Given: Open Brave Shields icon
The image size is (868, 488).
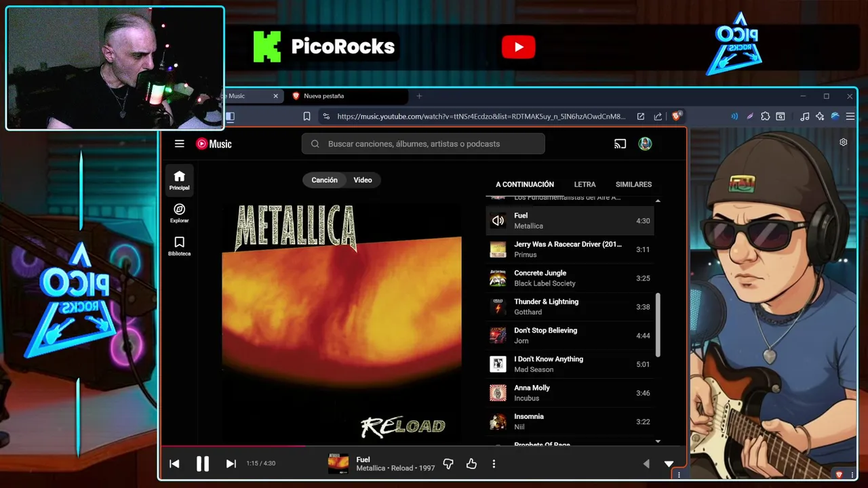Looking at the screenshot, I should [676, 117].
